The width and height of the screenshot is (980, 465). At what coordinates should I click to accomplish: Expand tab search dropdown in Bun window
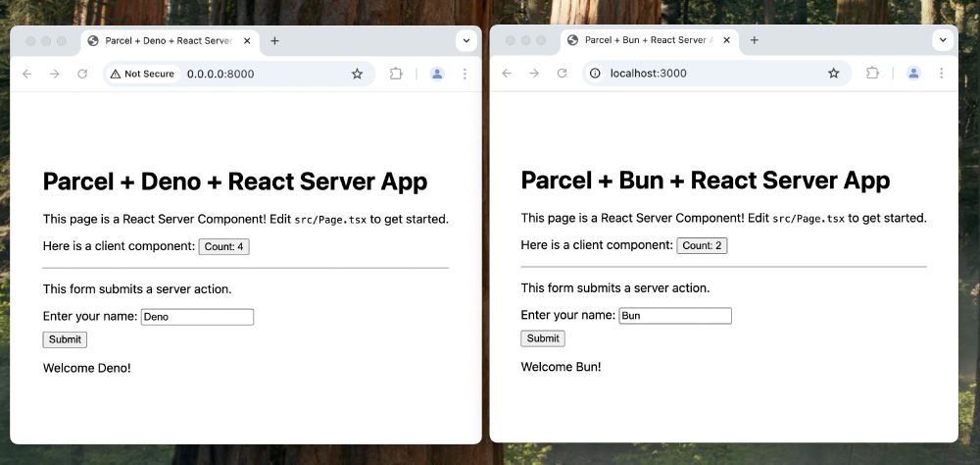943,40
